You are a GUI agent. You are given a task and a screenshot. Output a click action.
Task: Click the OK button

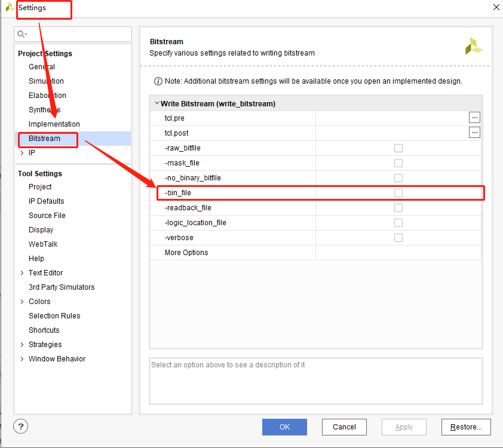[284, 427]
